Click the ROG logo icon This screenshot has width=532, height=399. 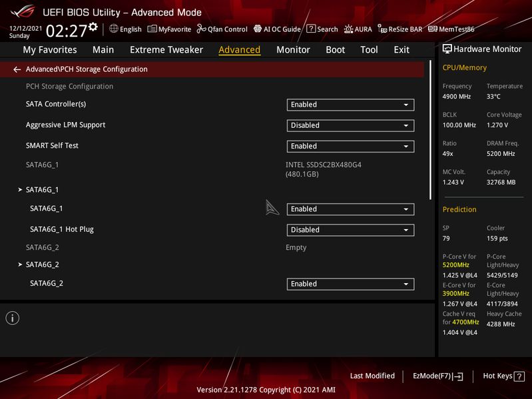point(23,11)
